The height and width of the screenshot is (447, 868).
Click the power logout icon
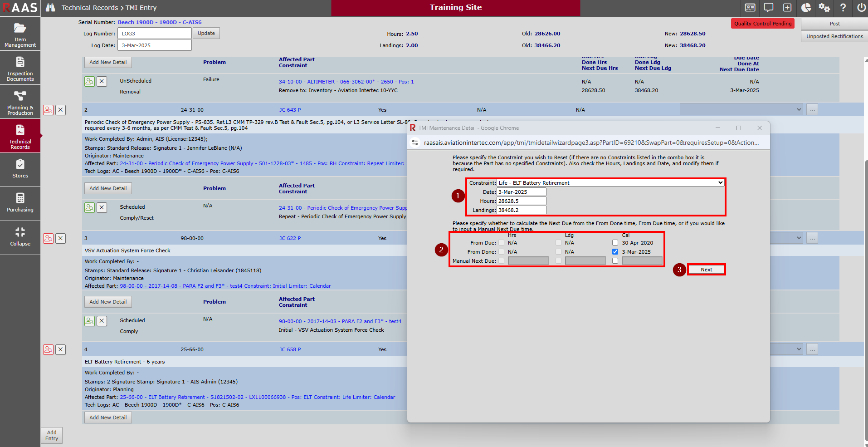pyautogui.click(x=861, y=8)
